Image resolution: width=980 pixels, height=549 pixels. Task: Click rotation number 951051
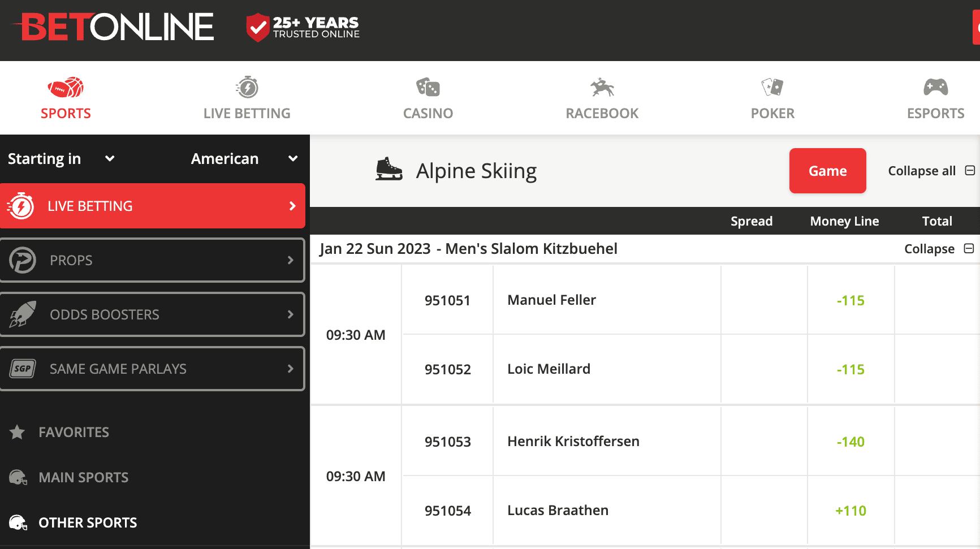(x=448, y=300)
